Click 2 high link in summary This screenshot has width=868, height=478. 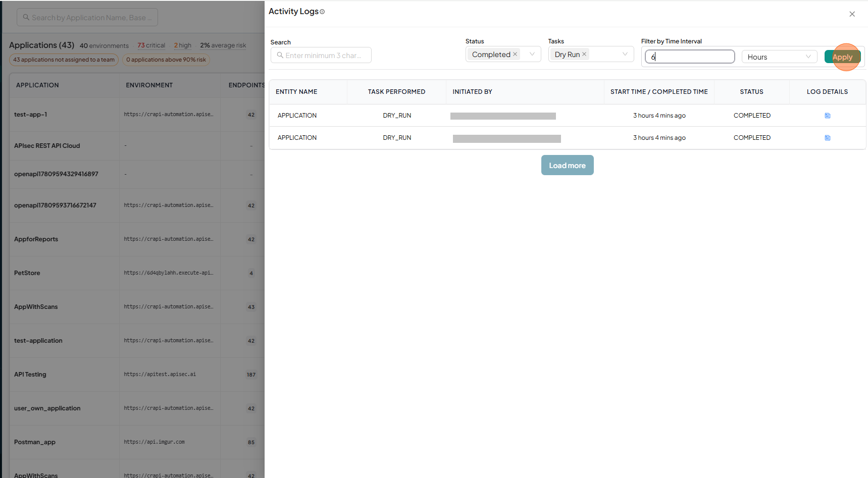183,45
